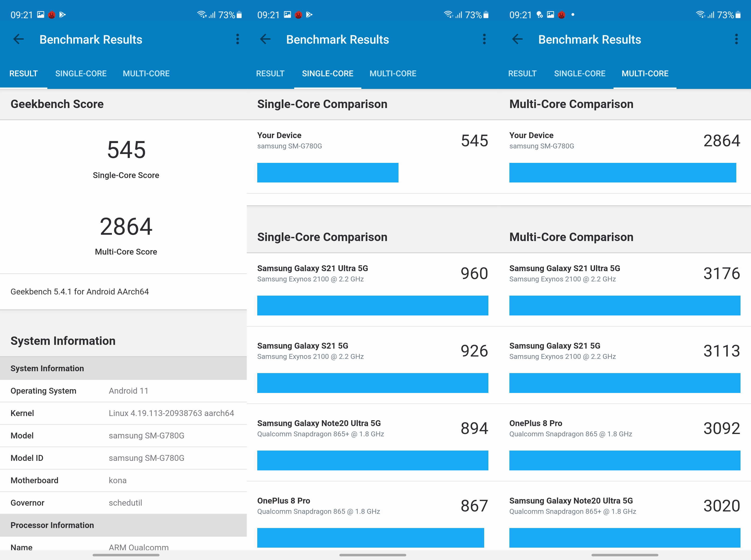Tap the Governor schedutil row

pos(123,503)
